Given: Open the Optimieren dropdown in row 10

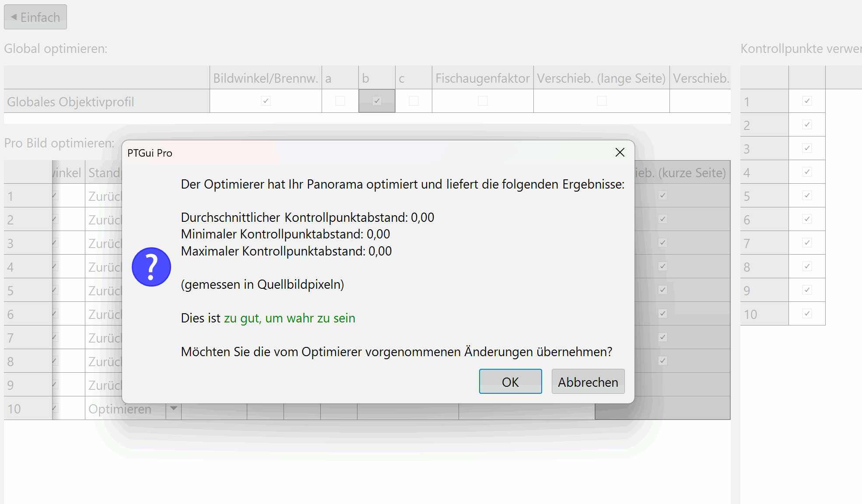Looking at the screenshot, I should [x=174, y=408].
